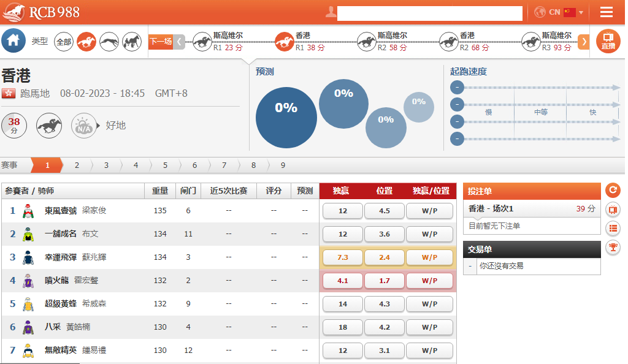Screen dimensions: 628x364
Task: Toggle the 全部 all race types filter
Action: pos(64,42)
